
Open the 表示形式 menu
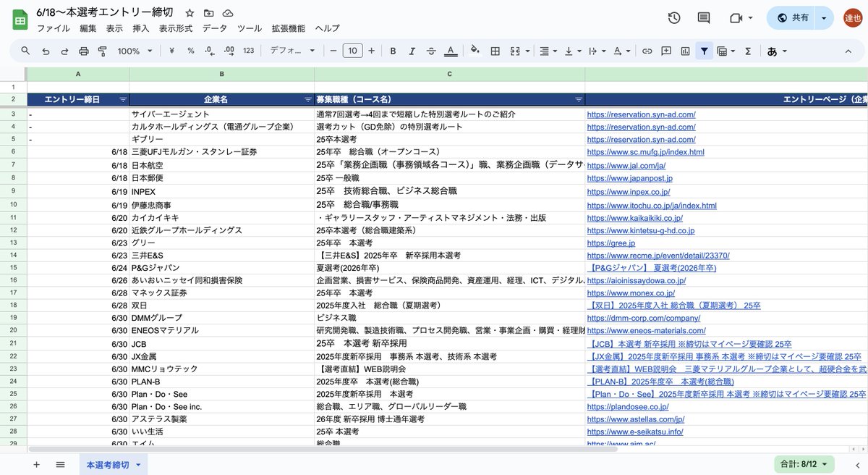(176, 28)
